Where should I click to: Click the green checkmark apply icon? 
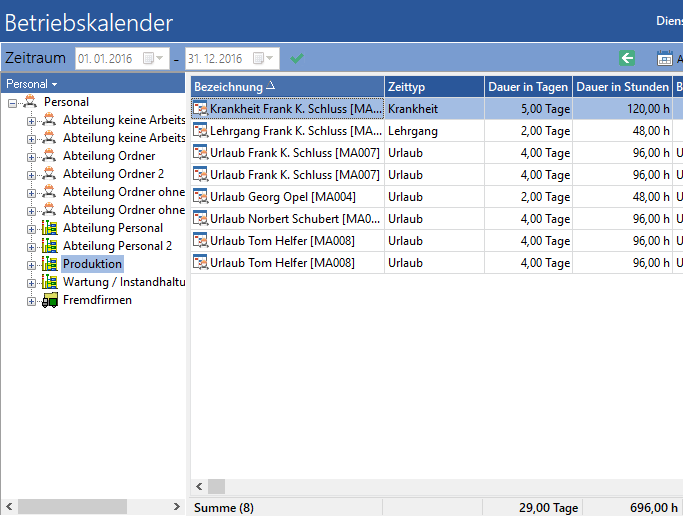pos(297,58)
